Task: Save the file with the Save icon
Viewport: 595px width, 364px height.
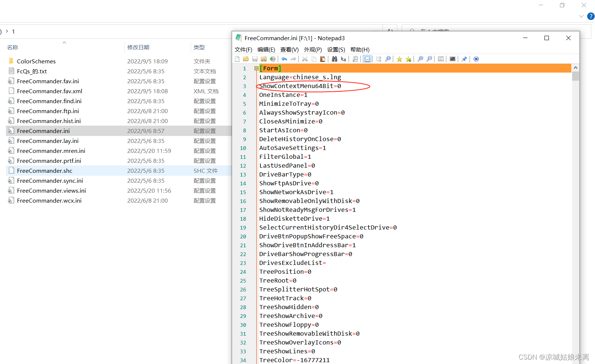Action: (x=255, y=59)
